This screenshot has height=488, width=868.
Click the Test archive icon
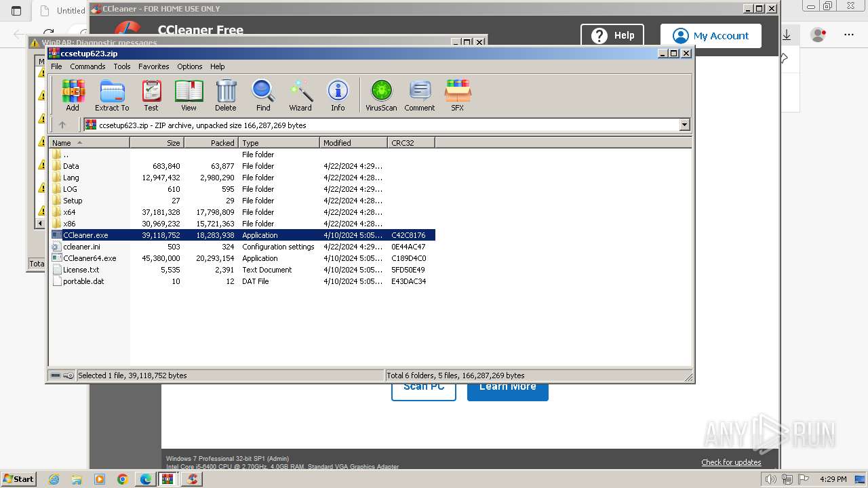tap(151, 96)
